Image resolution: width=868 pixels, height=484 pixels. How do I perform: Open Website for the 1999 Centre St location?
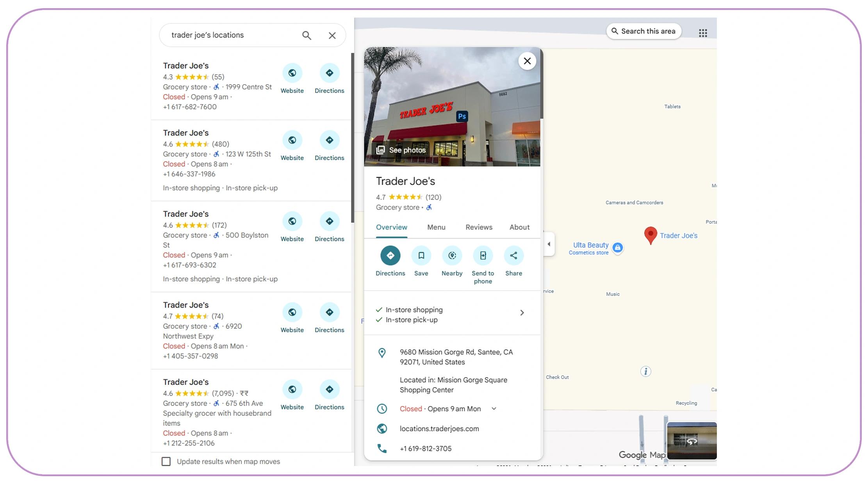[292, 73]
